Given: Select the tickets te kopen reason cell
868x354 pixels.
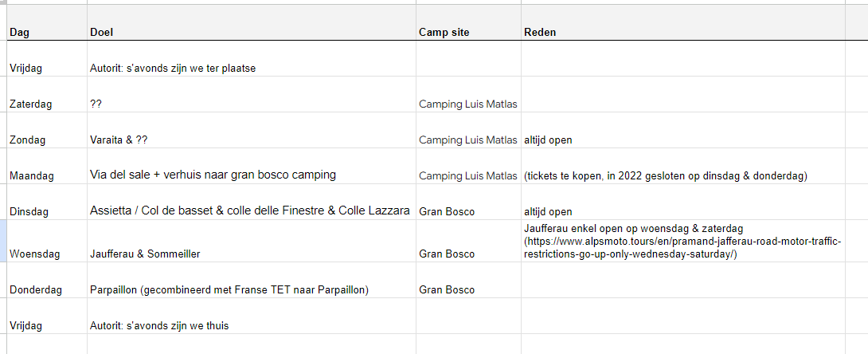Looking at the screenshot, I should pyautogui.click(x=683, y=167).
